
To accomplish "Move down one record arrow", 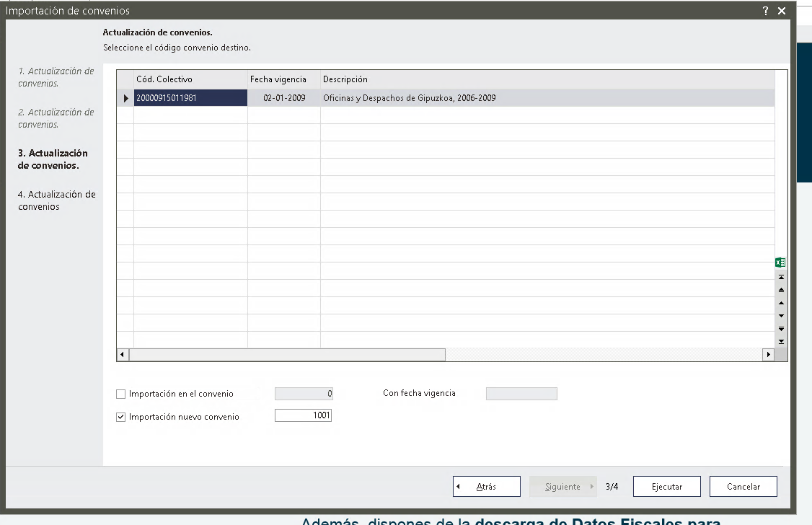I will (781, 316).
